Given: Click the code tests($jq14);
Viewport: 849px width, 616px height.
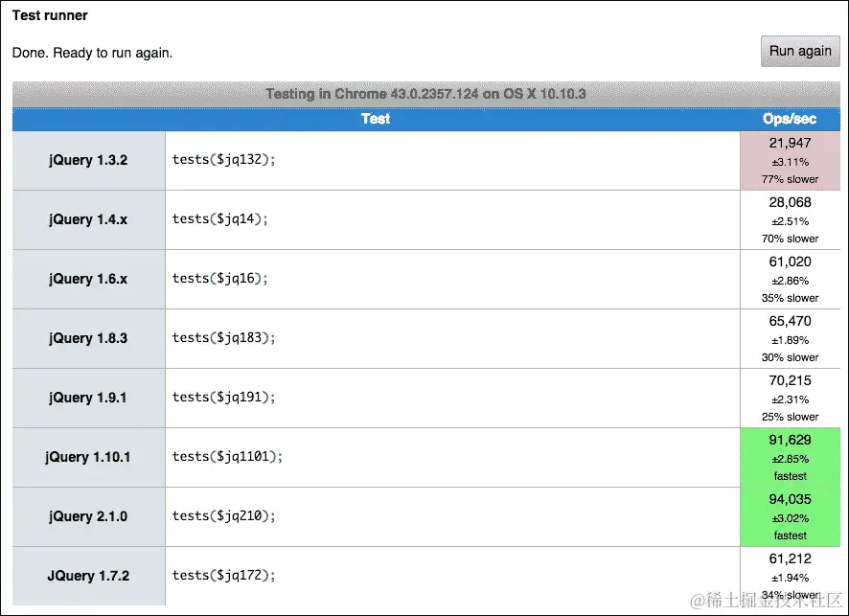Looking at the screenshot, I should pos(219,219).
